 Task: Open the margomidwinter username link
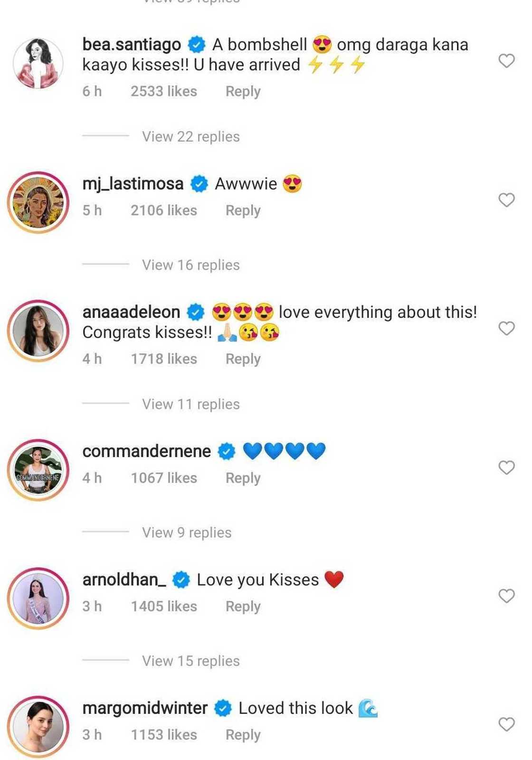point(145,708)
